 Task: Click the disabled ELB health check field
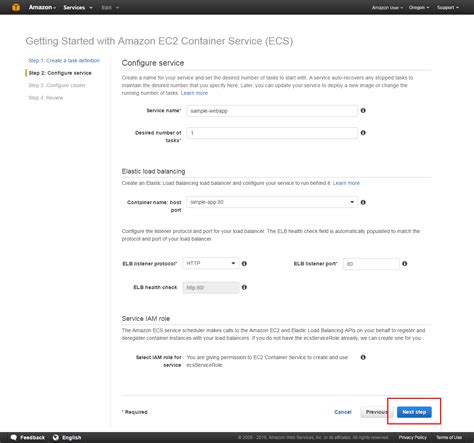(x=211, y=287)
